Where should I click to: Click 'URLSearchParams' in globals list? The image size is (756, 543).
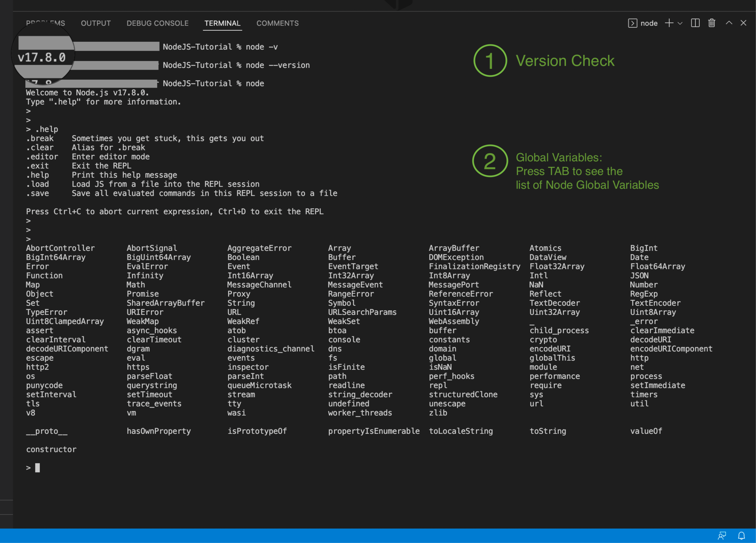pos(362,312)
